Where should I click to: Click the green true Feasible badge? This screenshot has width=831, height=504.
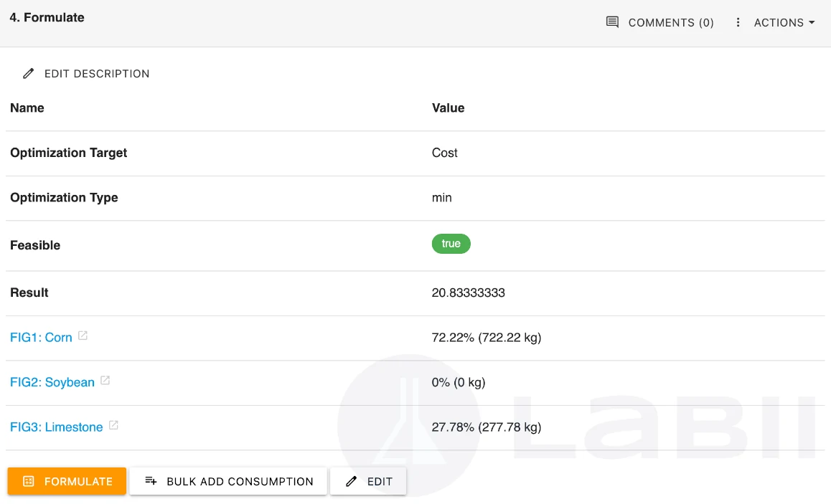click(x=451, y=244)
